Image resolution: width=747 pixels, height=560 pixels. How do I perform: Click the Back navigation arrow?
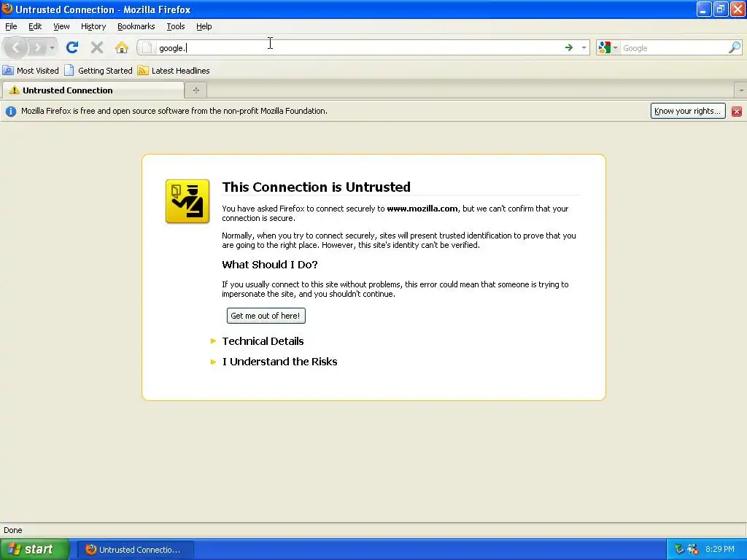tap(16, 47)
